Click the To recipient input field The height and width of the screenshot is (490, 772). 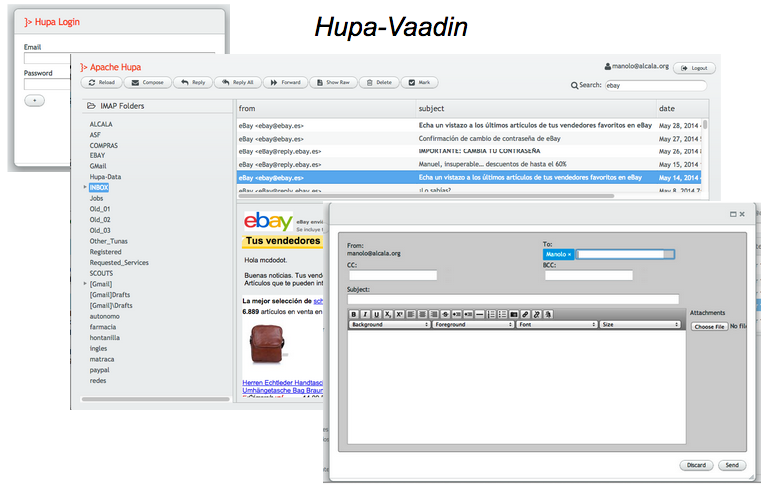(x=621, y=255)
